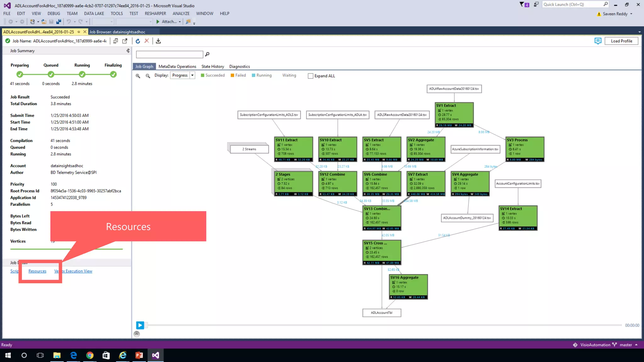This screenshot has height=362, width=644.
Task: Select the ADLAccountTbl output node
Action: (x=382, y=313)
